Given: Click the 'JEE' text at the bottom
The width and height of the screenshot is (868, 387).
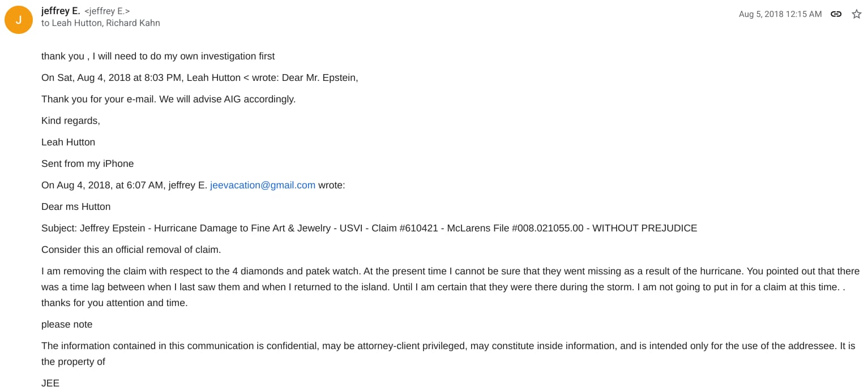Looking at the screenshot, I should click(50, 382).
